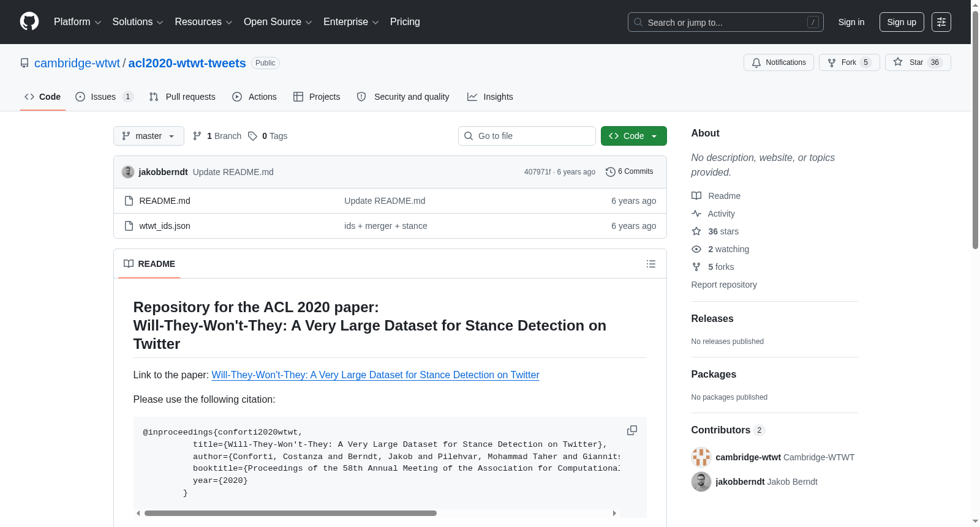Click the Sign in link
The width and height of the screenshot is (980, 527).
coord(851,22)
